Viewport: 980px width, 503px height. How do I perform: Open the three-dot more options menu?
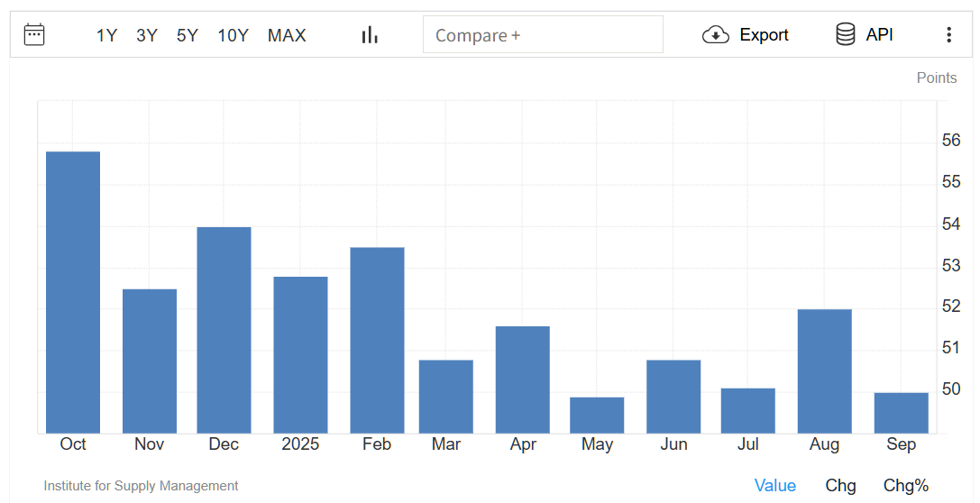948,35
